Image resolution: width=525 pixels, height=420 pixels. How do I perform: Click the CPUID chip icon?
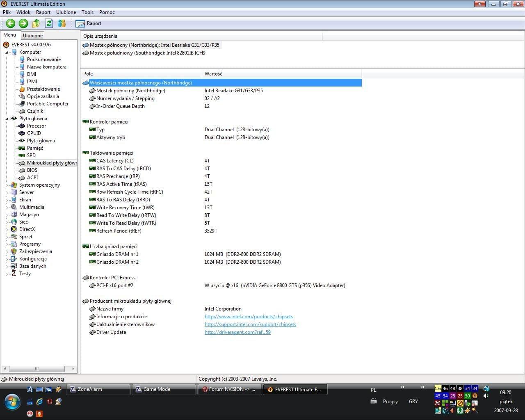tap(22, 133)
